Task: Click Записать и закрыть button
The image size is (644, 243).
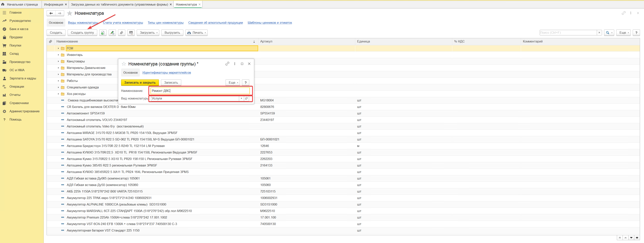Action: (140, 82)
